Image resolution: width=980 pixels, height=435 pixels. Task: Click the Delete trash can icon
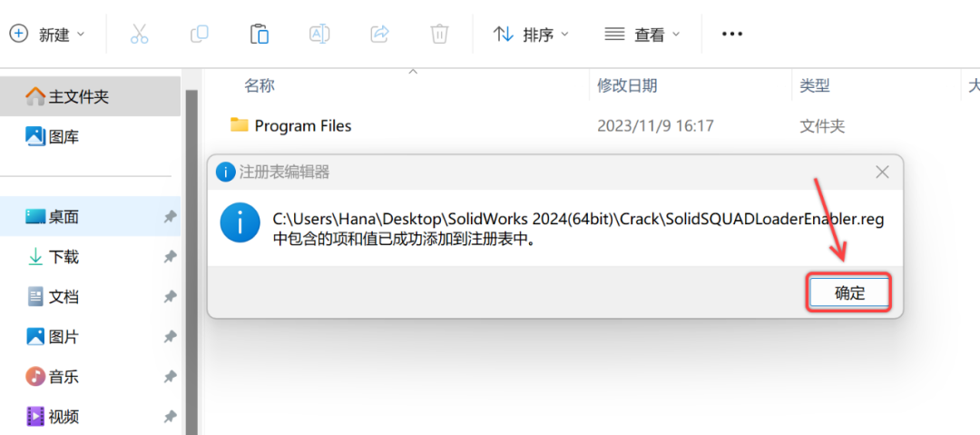click(439, 35)
